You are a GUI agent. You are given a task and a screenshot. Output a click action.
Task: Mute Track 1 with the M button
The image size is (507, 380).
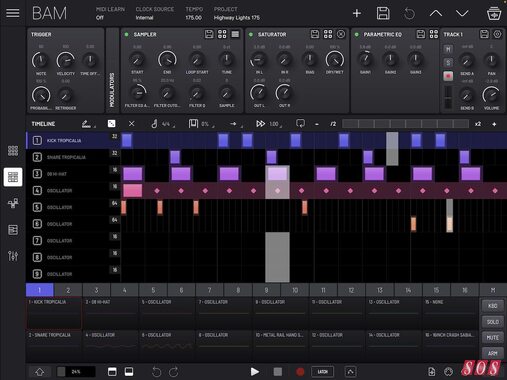tap(448, 49)
